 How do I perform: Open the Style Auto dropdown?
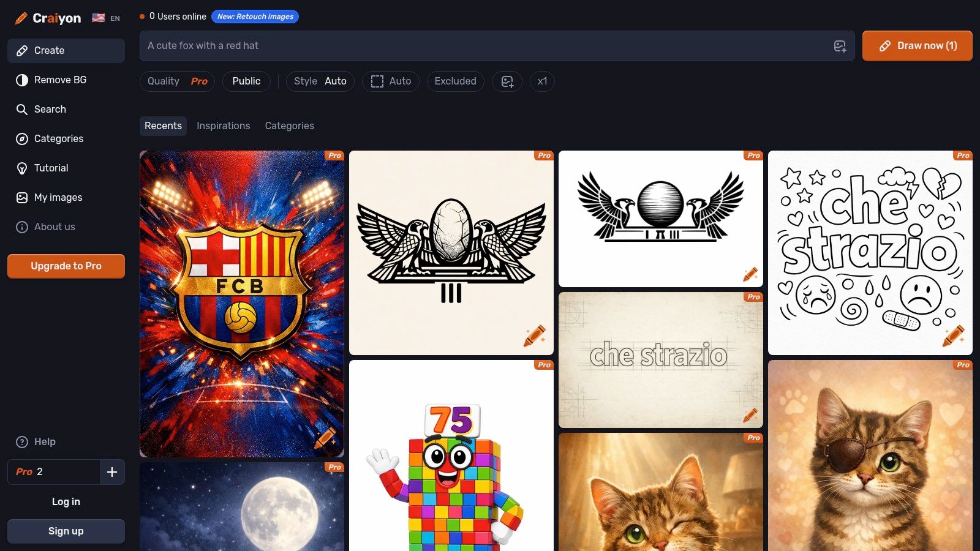pos(320,81)
